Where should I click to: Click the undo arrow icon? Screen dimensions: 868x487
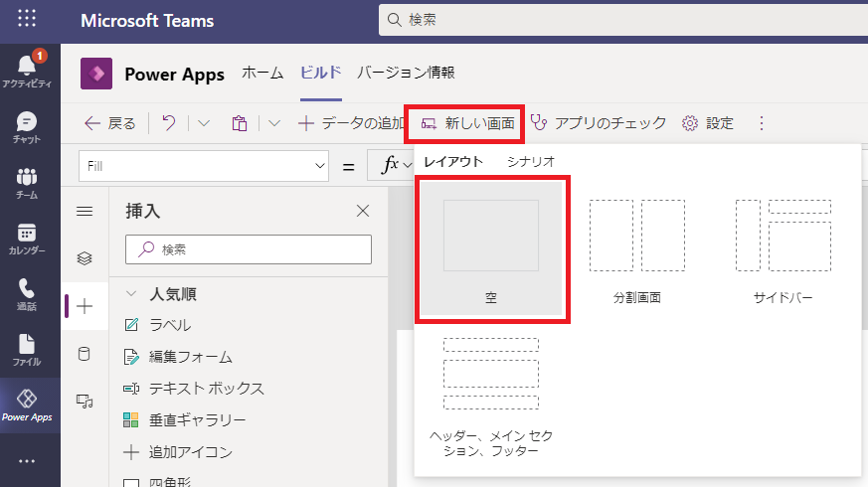tap(169, 123)
